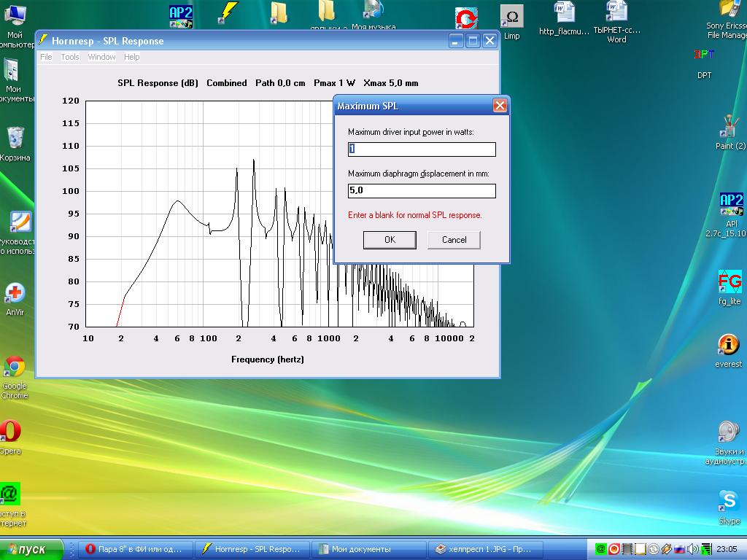Switch to Мои документы taskbar window
The image size is (747, 560).
[x=368, y=549]
